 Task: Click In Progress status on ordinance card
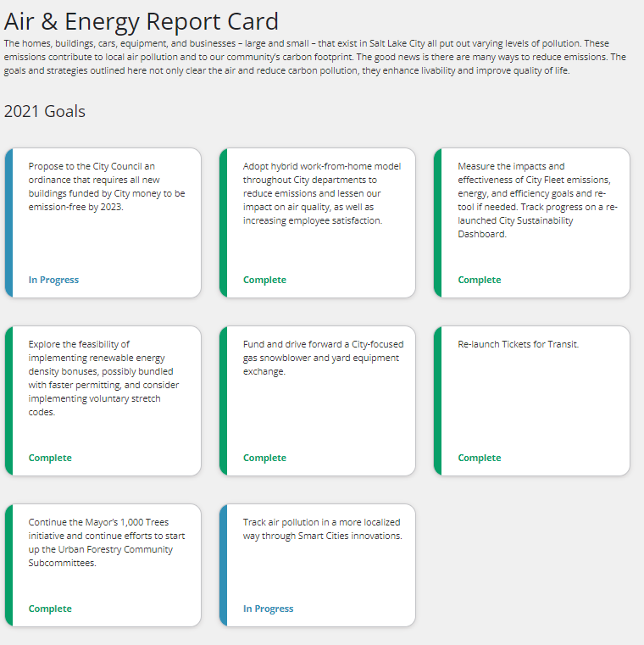(x=53, y=280)
